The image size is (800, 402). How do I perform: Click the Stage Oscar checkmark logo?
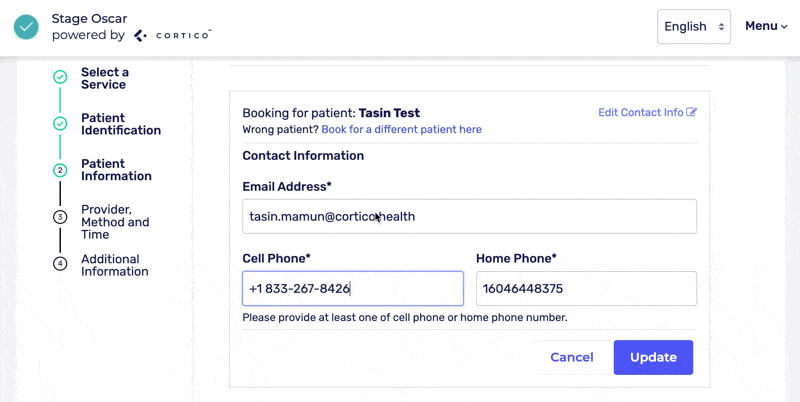(x=26, y=27)
